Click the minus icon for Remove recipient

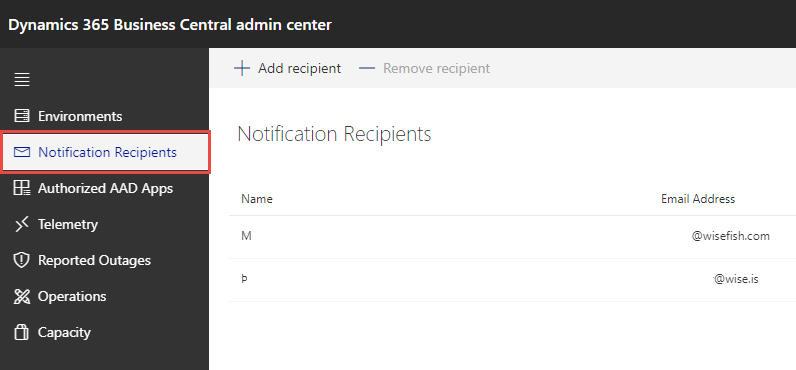[367, 68]
